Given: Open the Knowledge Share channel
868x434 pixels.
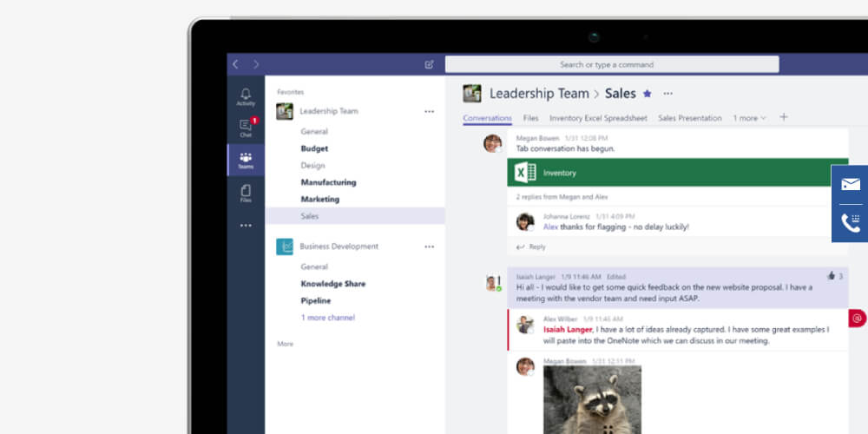Looking at the screenshot, I should 332,284.
